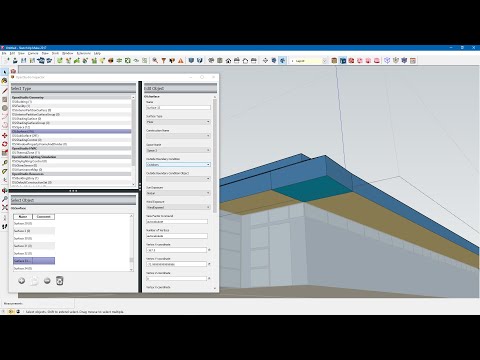
Task: Click the Comment column header
Action: pos(44,217)
